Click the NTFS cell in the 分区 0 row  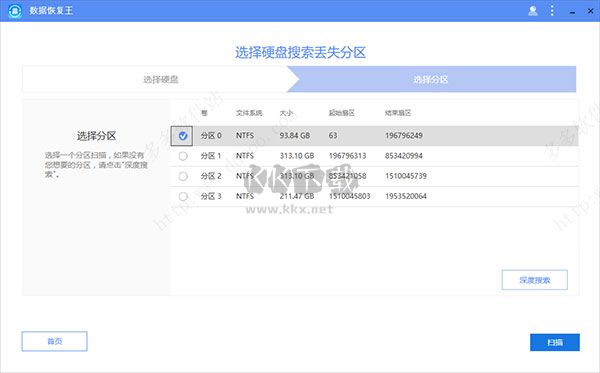point(245,135)
